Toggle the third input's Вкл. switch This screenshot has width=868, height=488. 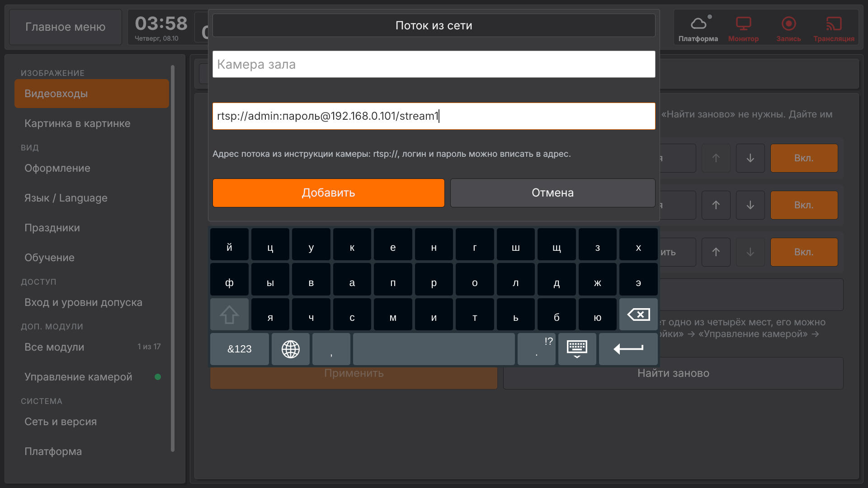(x=804, y=252)
